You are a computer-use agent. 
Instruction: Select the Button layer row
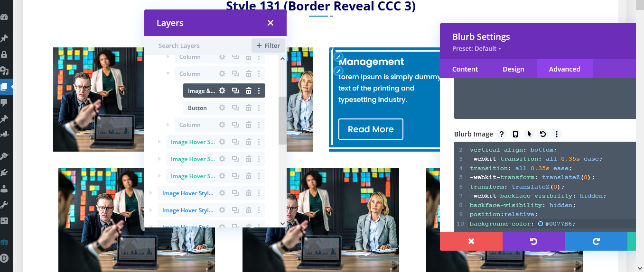click(x=224, y=108)
